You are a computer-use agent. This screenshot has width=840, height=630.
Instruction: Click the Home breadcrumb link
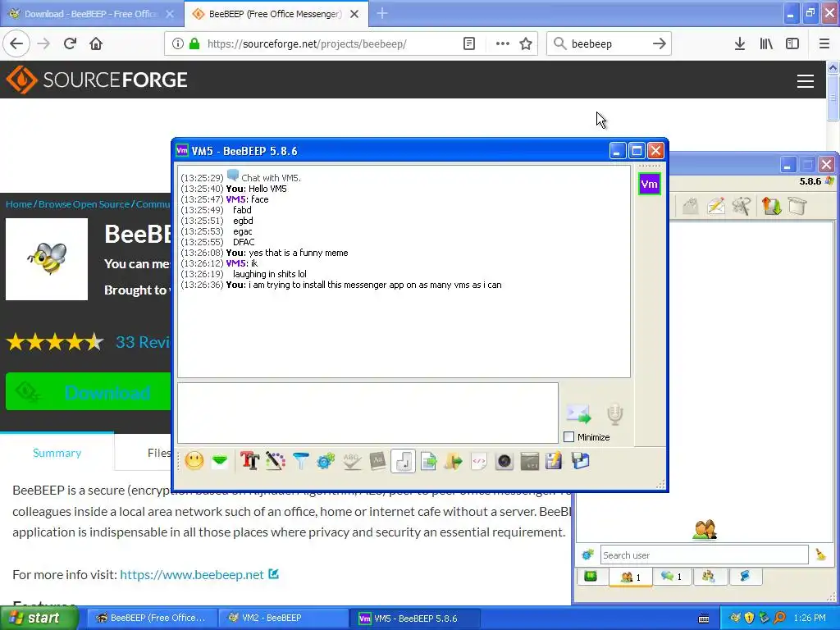tap(19, 204)
